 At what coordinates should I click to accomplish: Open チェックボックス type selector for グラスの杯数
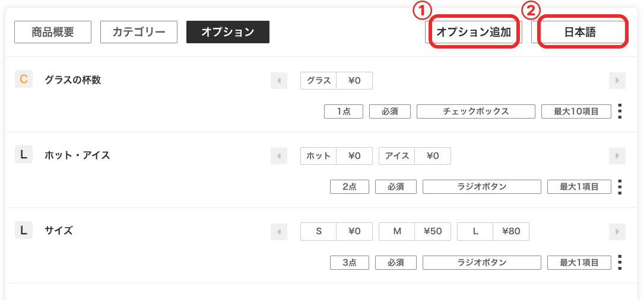(476, 111)
